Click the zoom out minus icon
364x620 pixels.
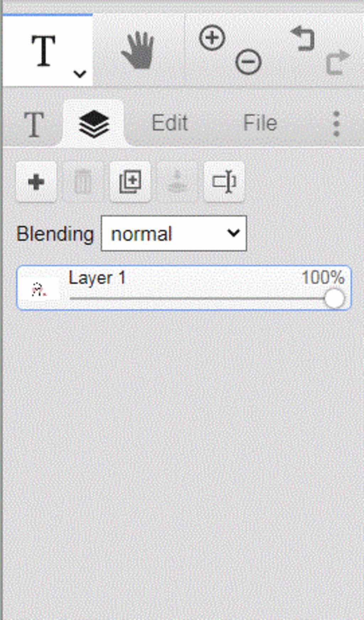click(x=248, y=62)
